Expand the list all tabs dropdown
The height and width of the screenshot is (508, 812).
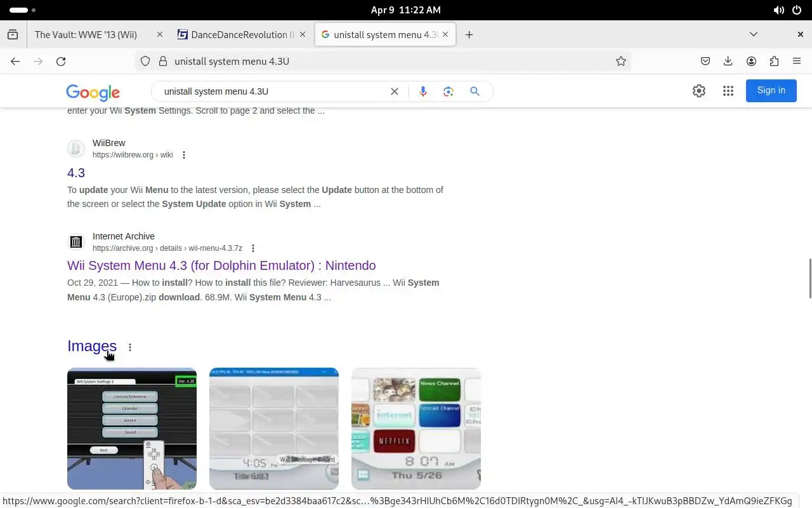click(754, 35)
